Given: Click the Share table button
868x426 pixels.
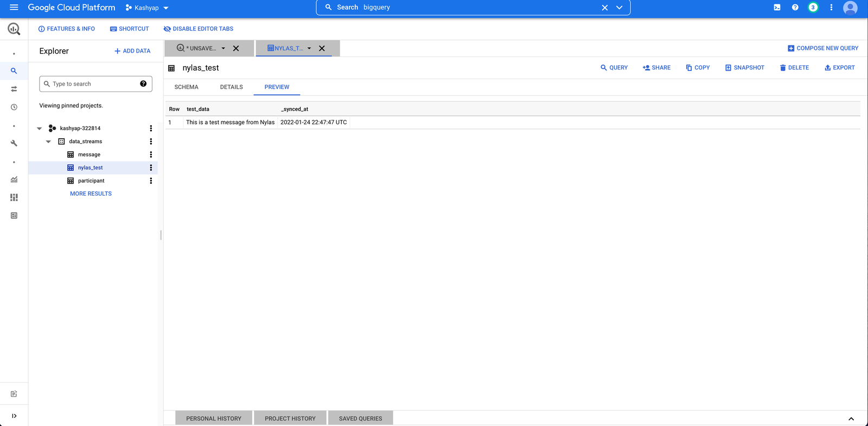Looking at the screenshot, I should [x=656, y=68].
